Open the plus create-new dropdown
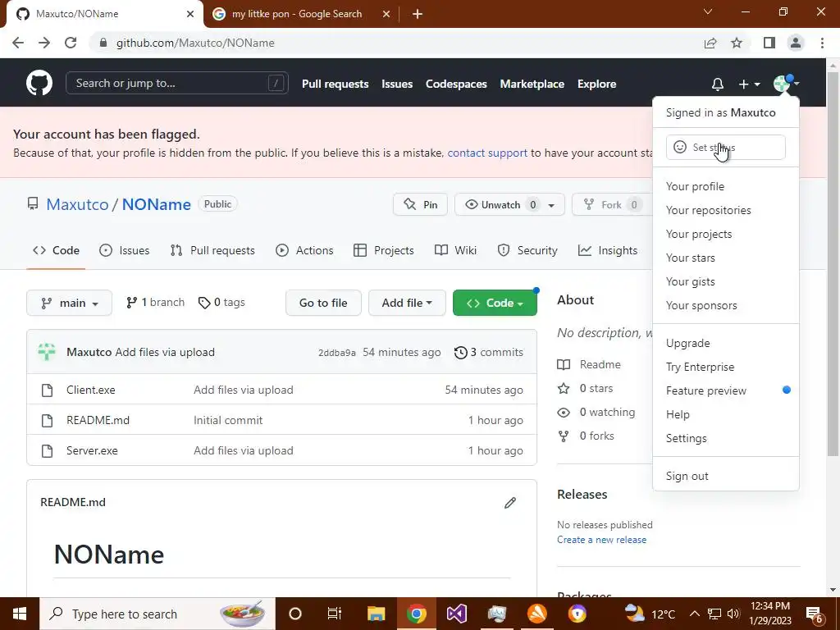 coord(749,84)
